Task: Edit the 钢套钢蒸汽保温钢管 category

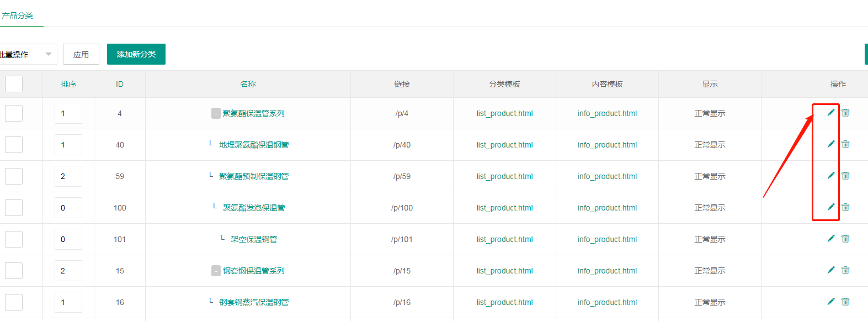Action: click(830, 302)
